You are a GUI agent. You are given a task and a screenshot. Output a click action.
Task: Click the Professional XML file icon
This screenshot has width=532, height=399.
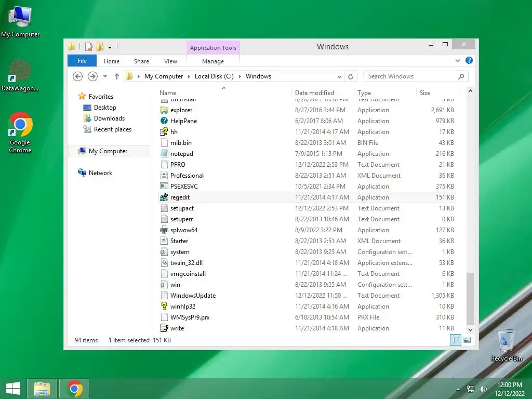pyautogui.click(x=164, y=175)
